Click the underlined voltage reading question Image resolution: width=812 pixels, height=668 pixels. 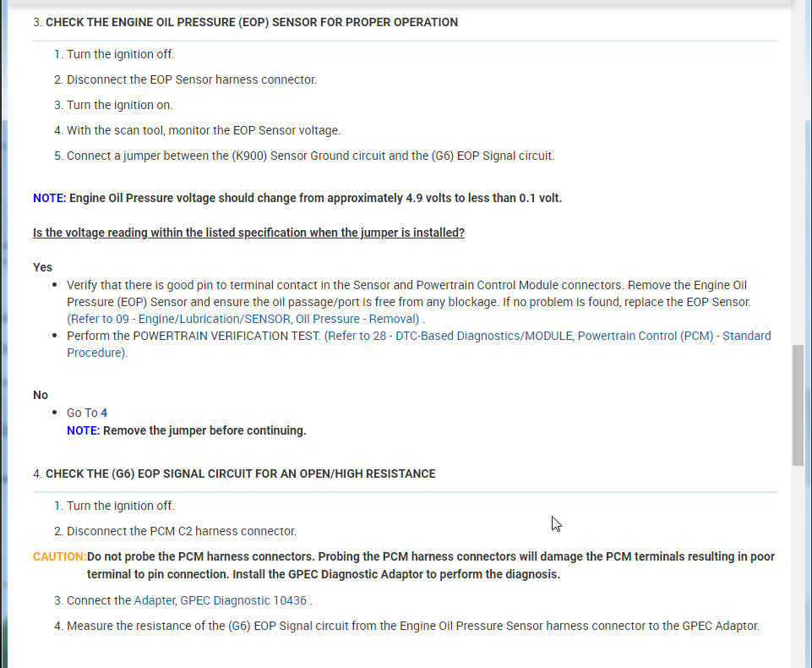coord(248,233)
